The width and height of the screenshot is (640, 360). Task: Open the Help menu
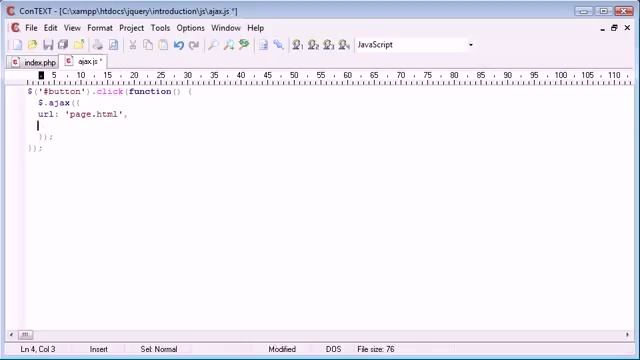coord(256,28)
